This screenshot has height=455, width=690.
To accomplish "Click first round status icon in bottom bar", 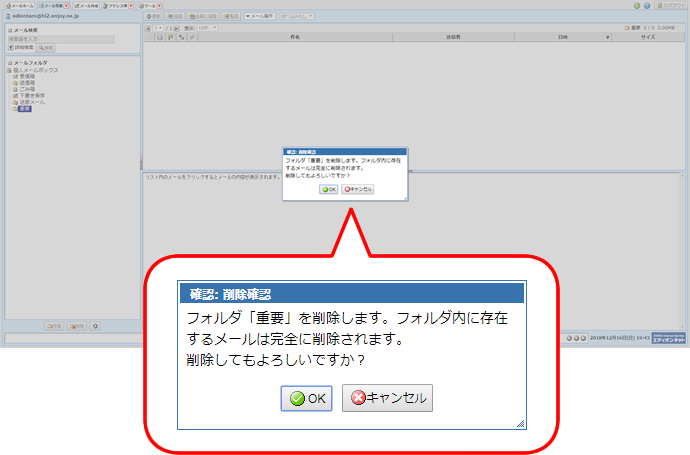I will pyautogui.click(x=569, y=338).
